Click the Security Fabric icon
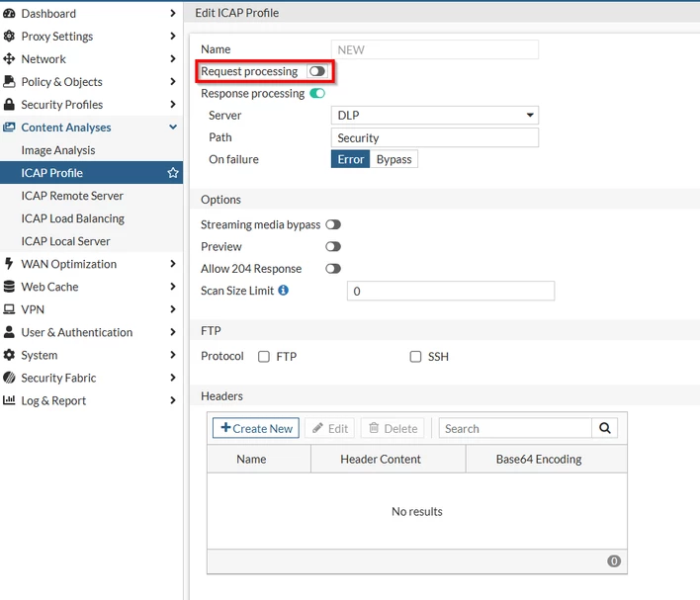Viewport: 700px width, 600px height. point(9,378)
